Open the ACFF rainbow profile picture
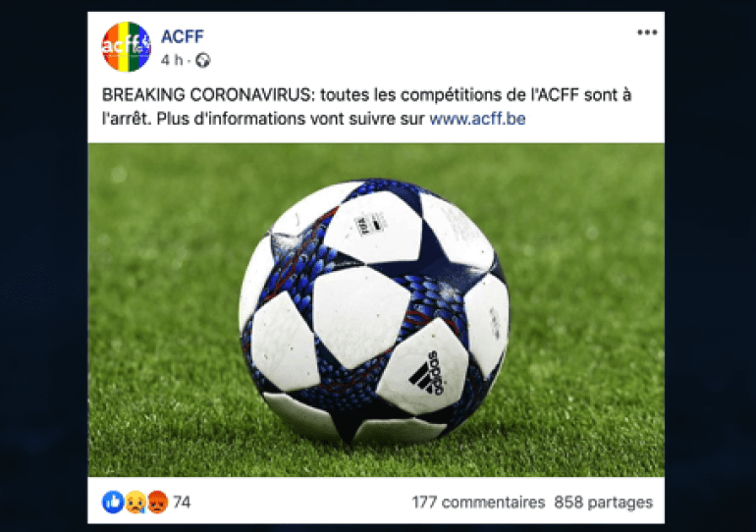The image size is (756, 532). [127, 47]
